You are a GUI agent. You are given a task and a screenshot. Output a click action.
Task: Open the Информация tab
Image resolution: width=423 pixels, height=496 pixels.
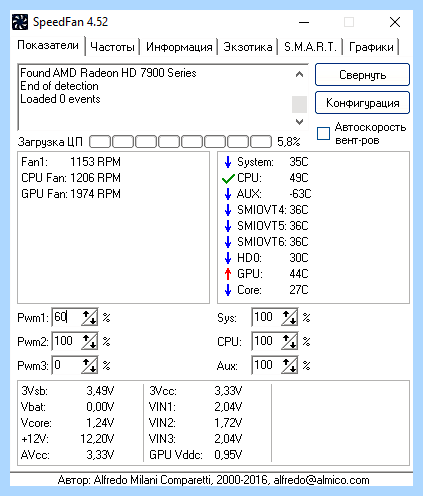coord(179,47)
